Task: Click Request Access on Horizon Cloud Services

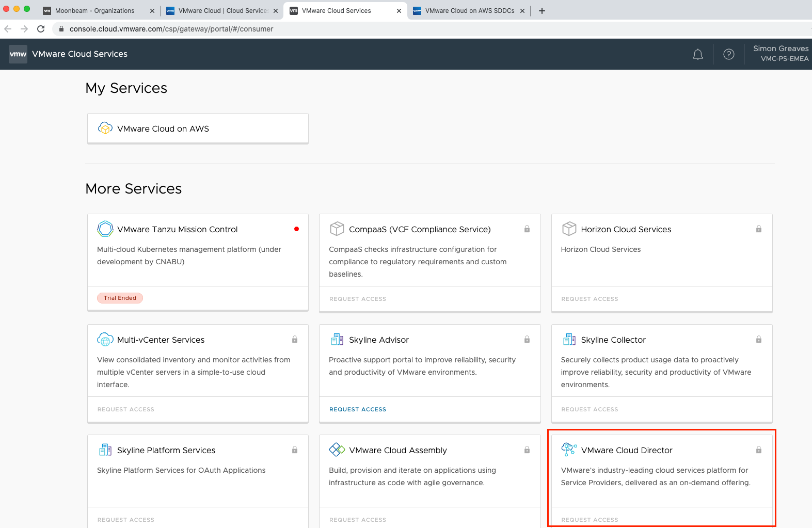Action: 590,299
